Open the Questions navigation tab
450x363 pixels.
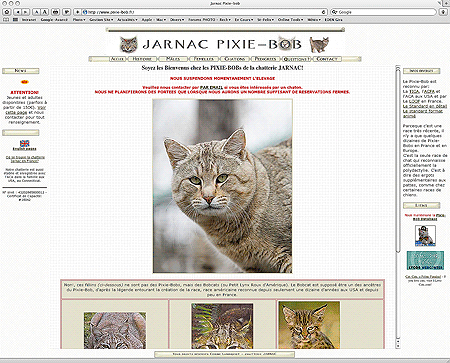pyautogui.click(x=296, y=59)
